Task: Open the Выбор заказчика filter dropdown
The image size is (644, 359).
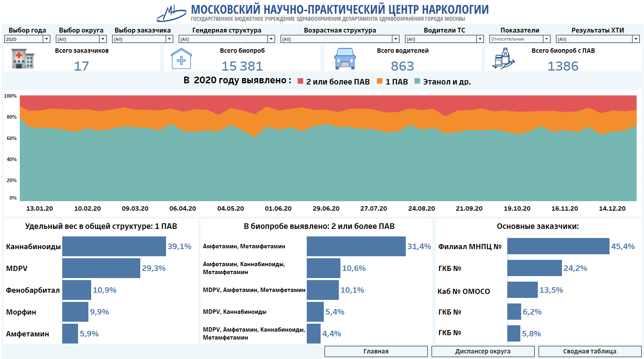Action: coord(169,39)
